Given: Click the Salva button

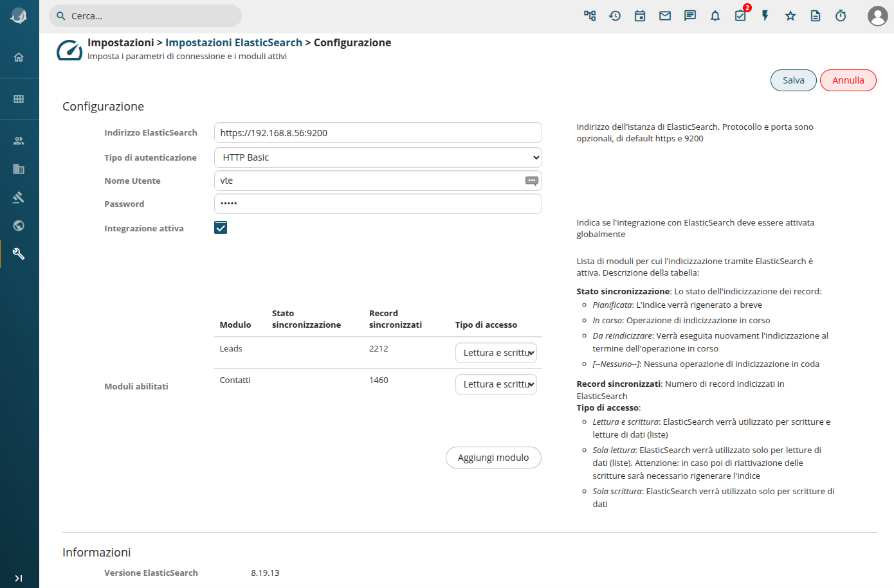Looking at the screenshot, I should [x=794, y=80].
